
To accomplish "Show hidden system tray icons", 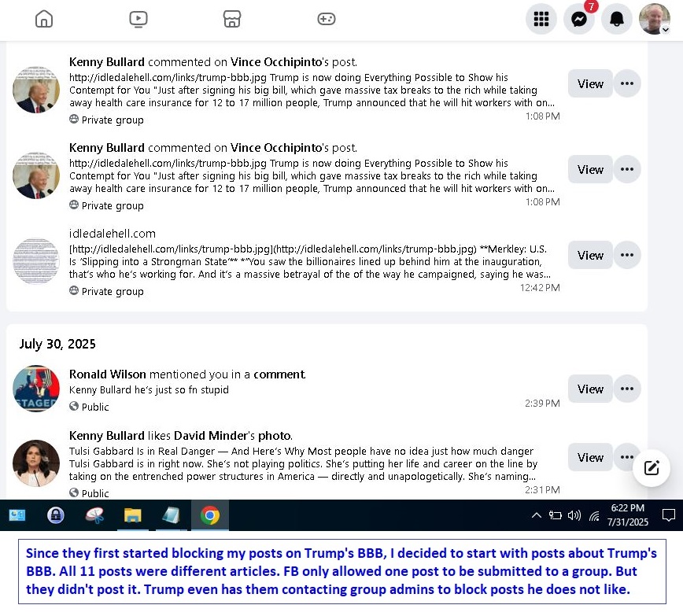I will [x=537, y=515].
